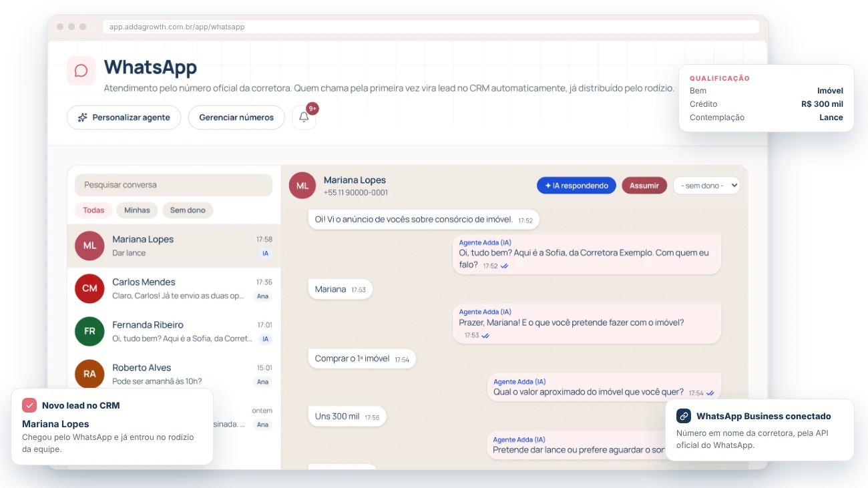868x488 pixels.
Task: Click the phone number +55 11 90000-0001
Action: pyautogui.click(x=356, y=193)
